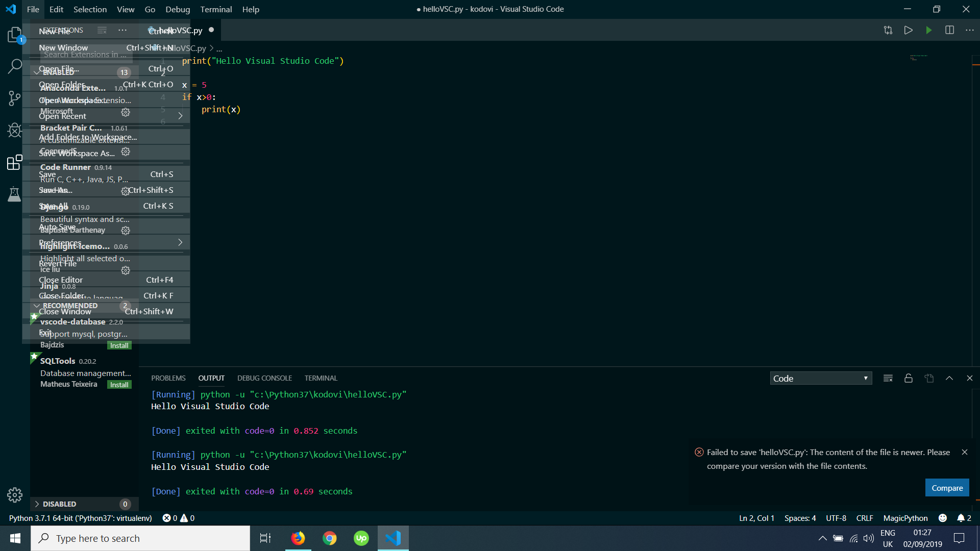
Task: Click Compare in the failed-to-save notification
Action: point(947,488)
